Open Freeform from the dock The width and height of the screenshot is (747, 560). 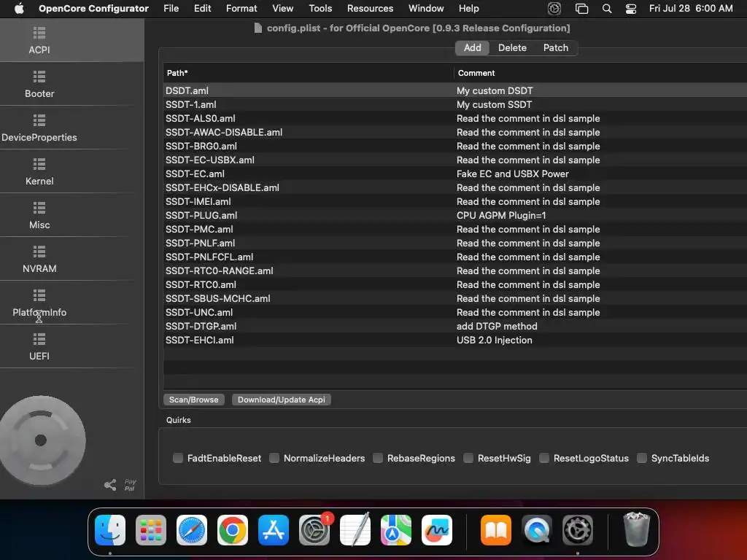[437, 530]
